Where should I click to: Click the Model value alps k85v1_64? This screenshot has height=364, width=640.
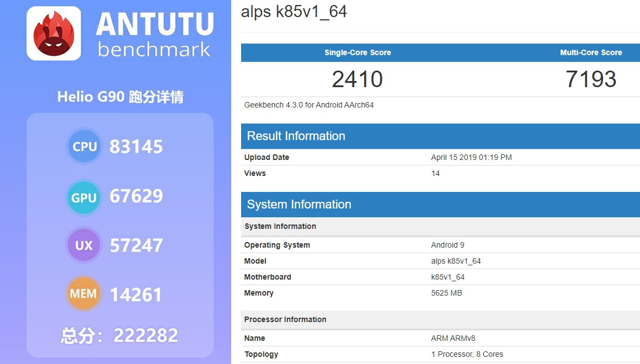tap(456, 261)
